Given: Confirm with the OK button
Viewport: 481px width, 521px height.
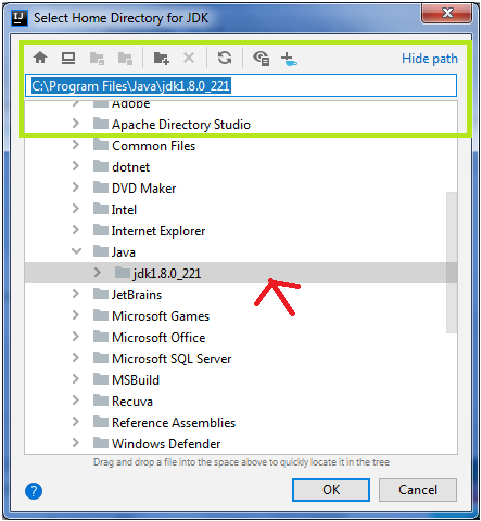Looking at the screenshot, I should point(331,490).
